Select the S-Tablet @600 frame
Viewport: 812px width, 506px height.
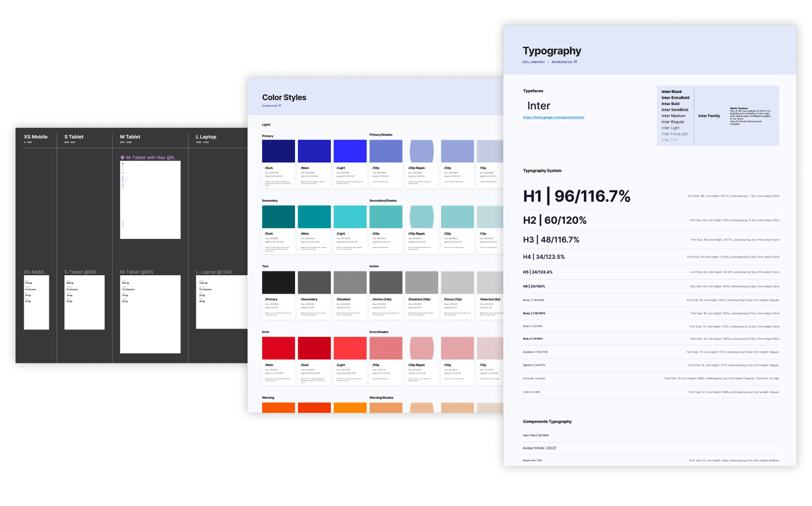coord(84,302)
